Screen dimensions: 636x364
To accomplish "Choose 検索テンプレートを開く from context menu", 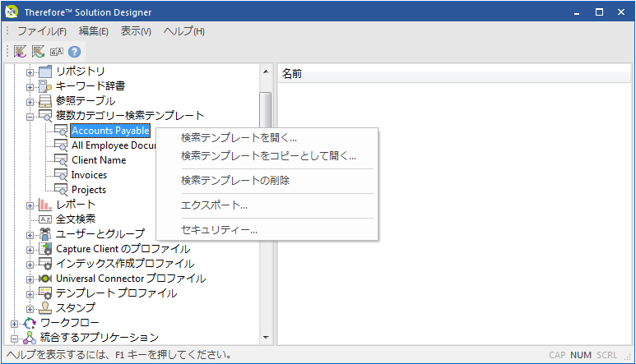I will click(239, 138).
